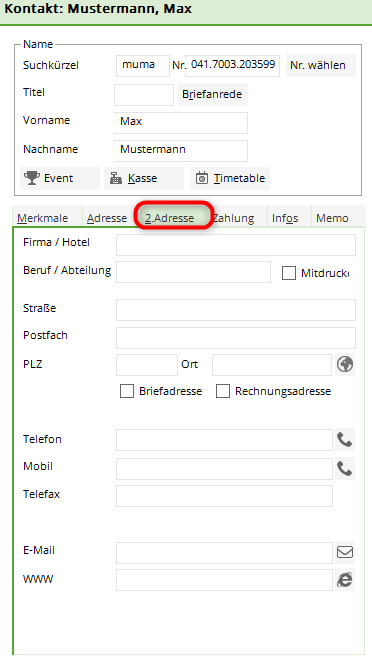Viewport: 372px width, 668px height.
Task: Open email via envelope icon
Action: click(x=345, y=552)
